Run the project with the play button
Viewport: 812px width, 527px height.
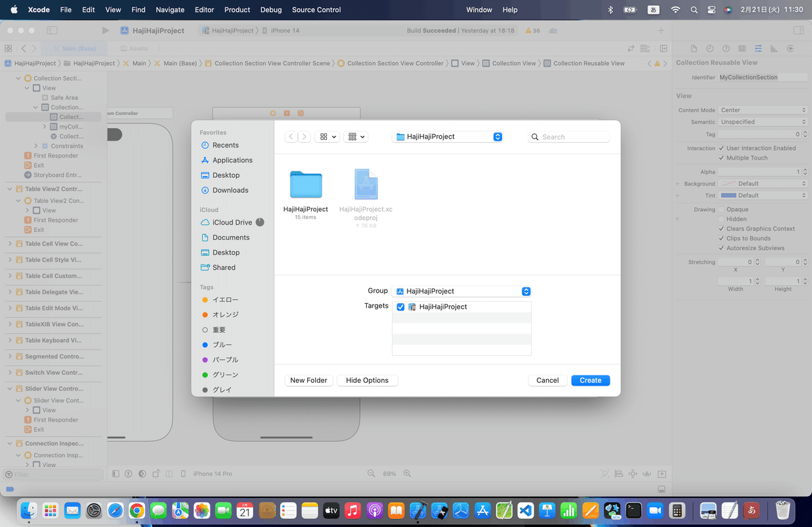pos(106,30)
